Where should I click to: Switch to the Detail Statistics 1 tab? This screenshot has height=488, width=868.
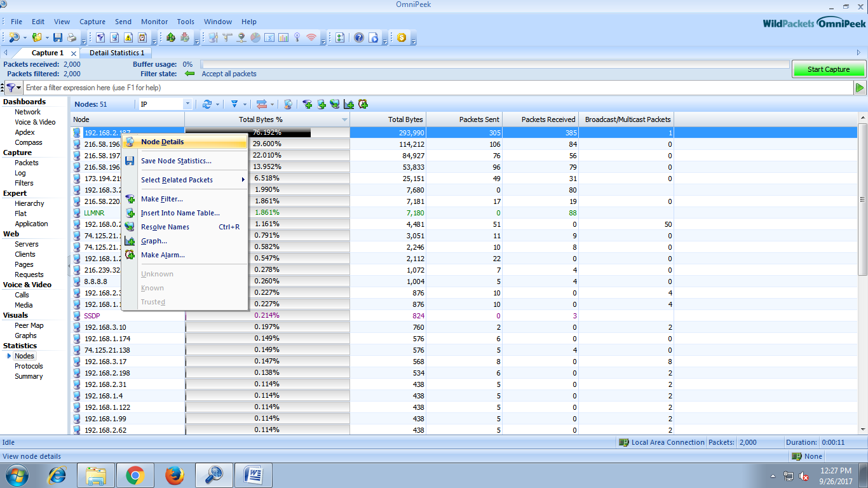116,53
